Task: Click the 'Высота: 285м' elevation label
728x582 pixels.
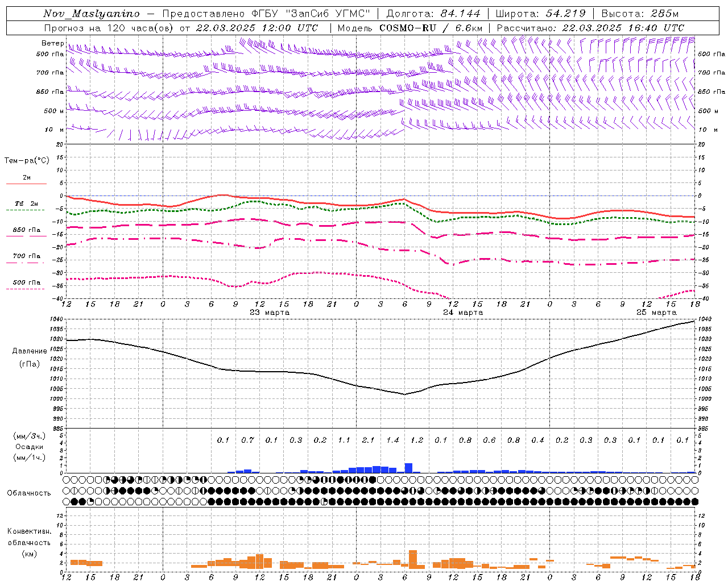Action: click(x=640, y=14)
